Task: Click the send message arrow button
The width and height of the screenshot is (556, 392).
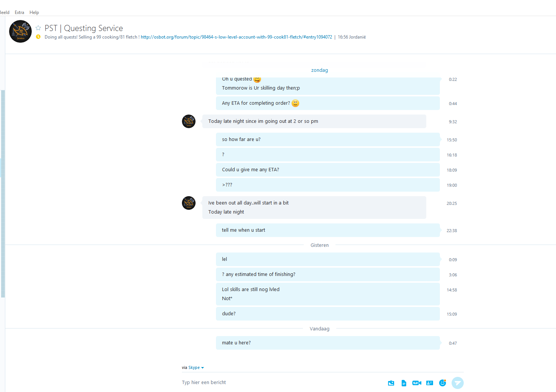Action: pyautogui.click(x=458, y=383)
